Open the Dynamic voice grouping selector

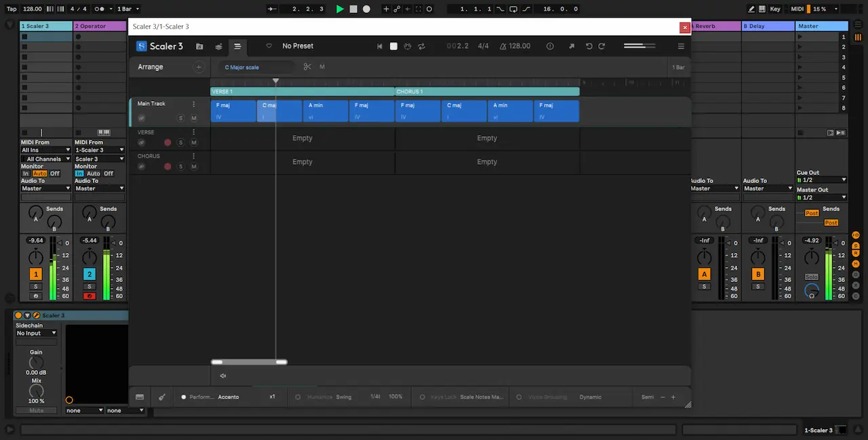pyautogui.click(x=590, y=397)
